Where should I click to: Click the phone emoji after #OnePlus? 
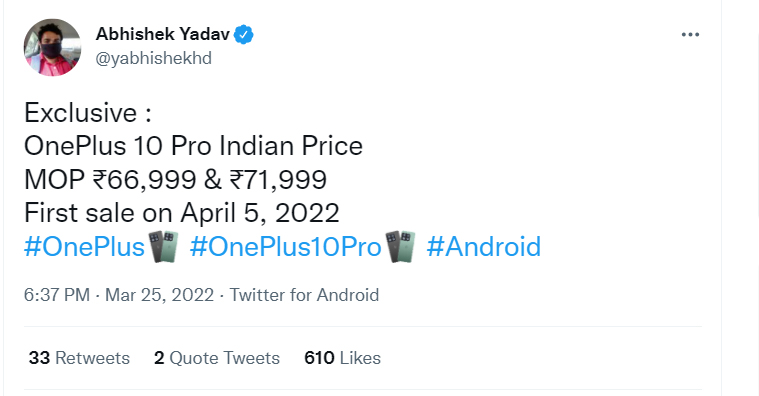(x=163, y=247)
